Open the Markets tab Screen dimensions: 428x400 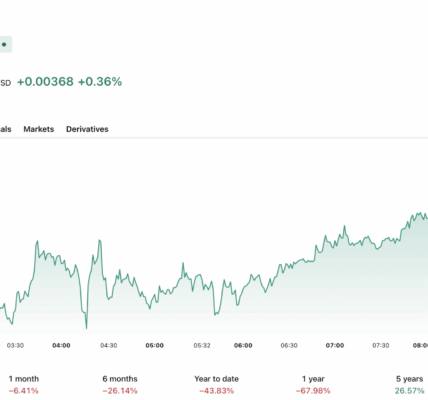point(39,129)
